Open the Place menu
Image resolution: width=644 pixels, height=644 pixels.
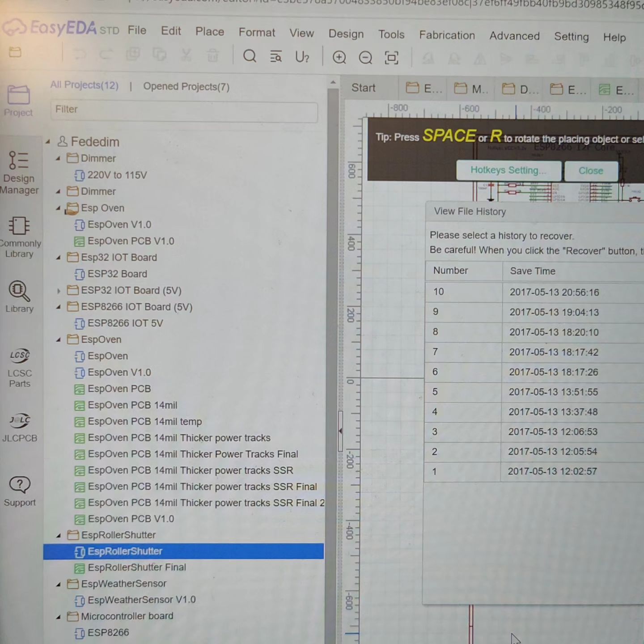[x=209, y=32]
